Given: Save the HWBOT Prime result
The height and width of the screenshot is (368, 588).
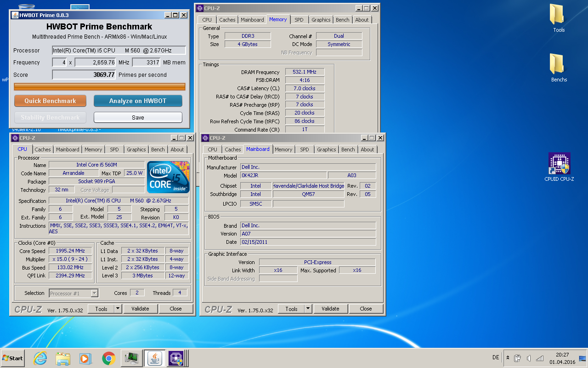Looking at the screenshot, I should click(138, 117).
